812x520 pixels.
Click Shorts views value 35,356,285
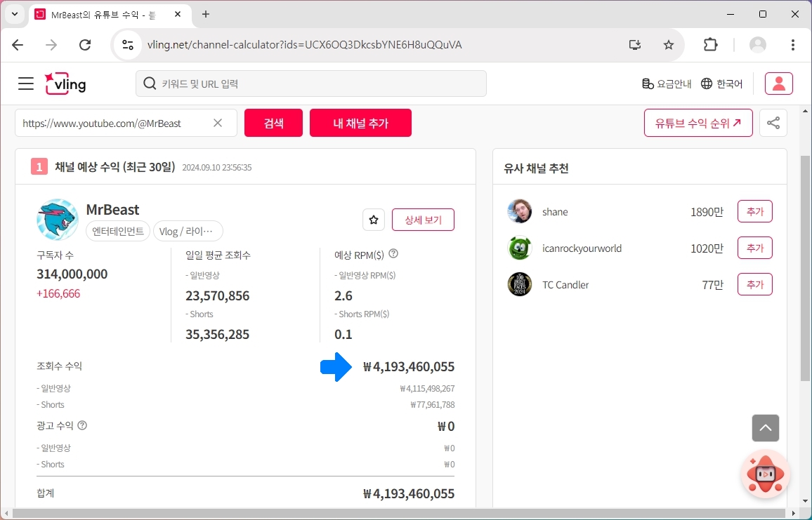(218, 334)
